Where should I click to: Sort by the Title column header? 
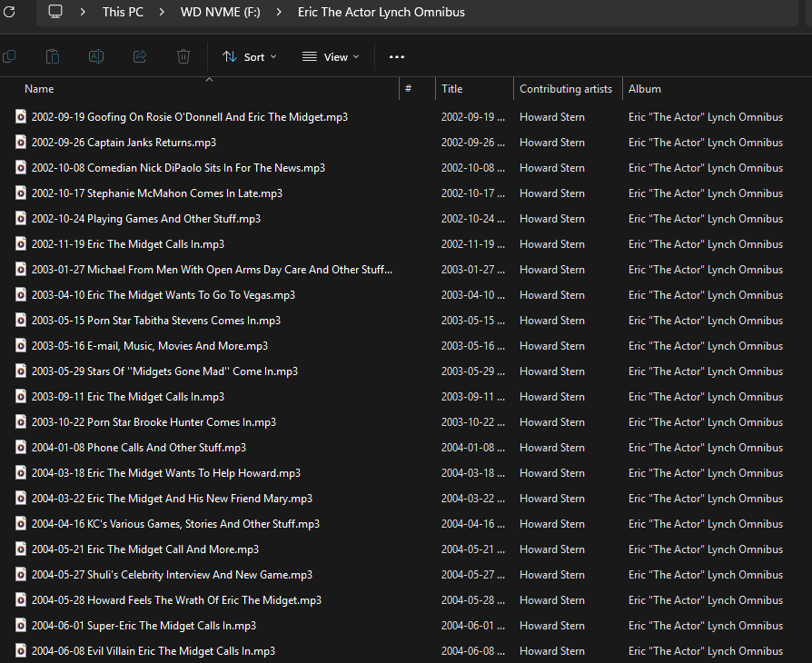pos(452,89)
